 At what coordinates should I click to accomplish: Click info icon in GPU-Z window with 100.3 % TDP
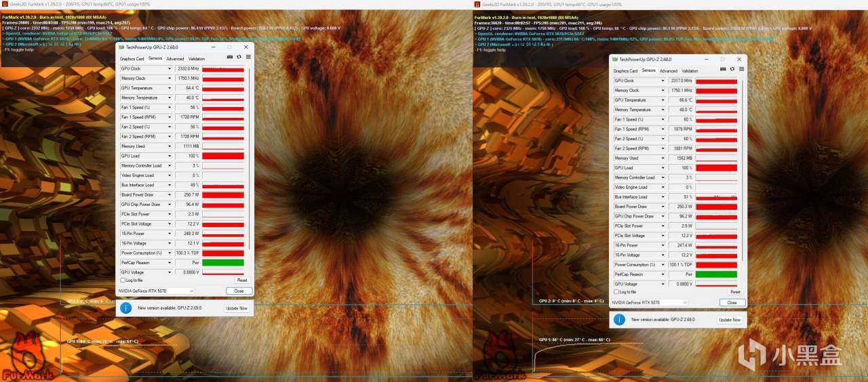(x=126, y=308)
